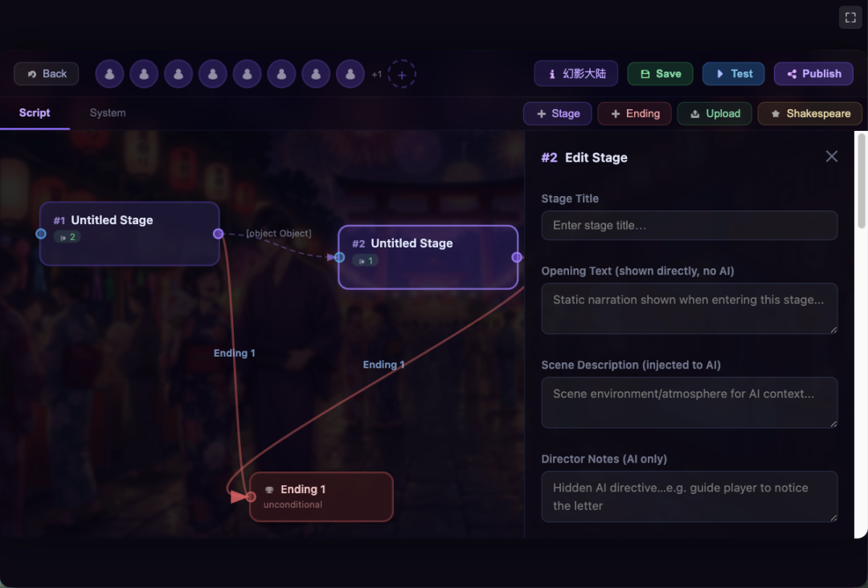The width and height of the screenshot is (868, 588).
Task: Click the fullscreen expand icon
Action: point(850,18)
